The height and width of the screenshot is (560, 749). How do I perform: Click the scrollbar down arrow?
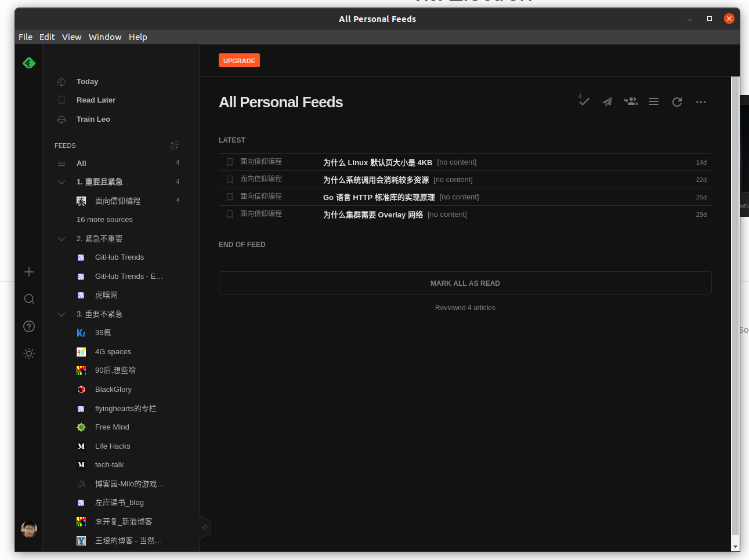(735, 547)
